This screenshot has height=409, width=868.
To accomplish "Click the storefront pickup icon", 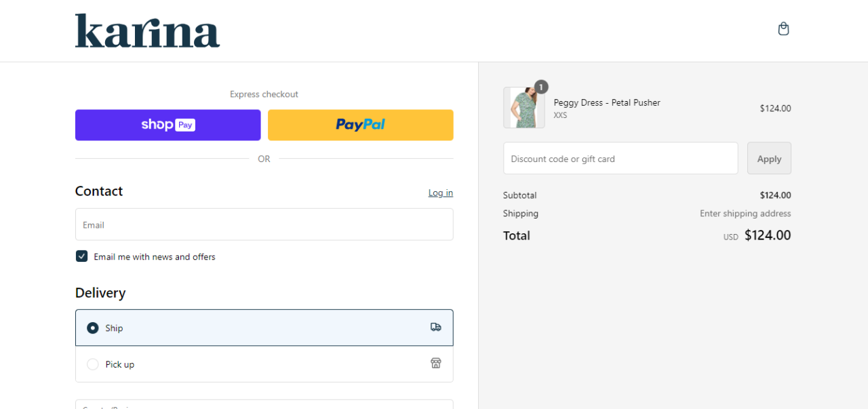I will [x=436, y=364].
